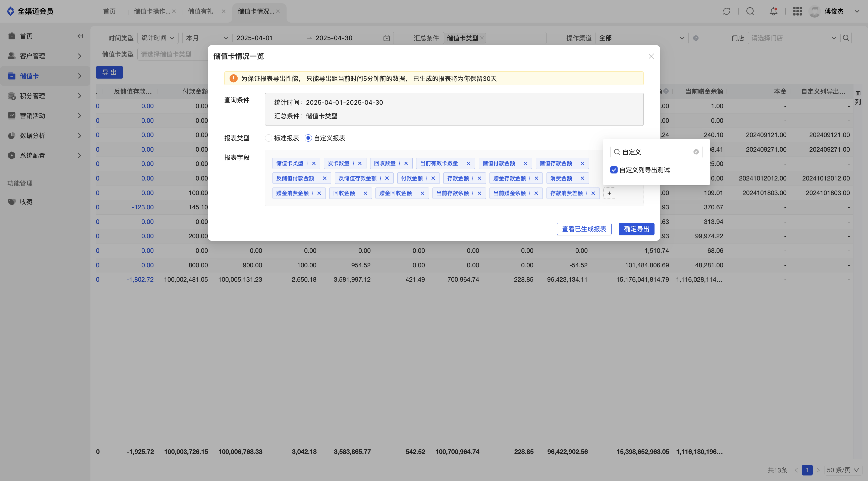The image size is (868, 481).
Task: Switch to the 储值有礼 tab
Action: pyautogui.click(x=200, y=12)
